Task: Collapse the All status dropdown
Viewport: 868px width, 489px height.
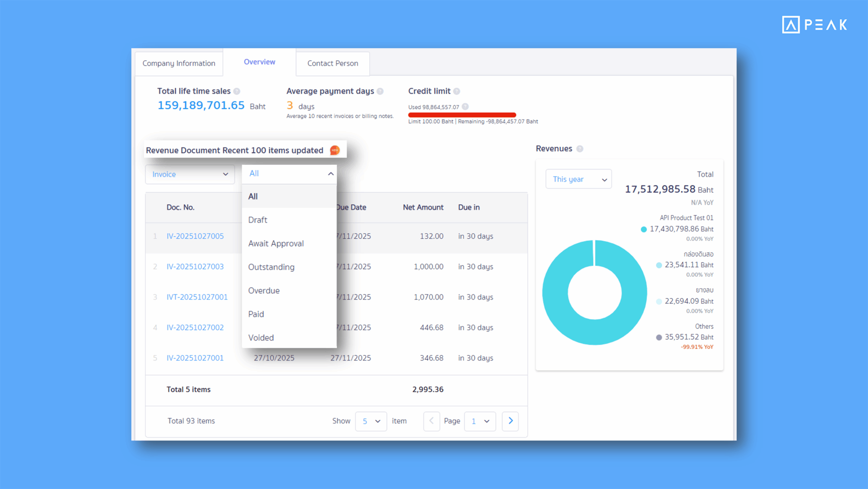Action: coord(289,173)
